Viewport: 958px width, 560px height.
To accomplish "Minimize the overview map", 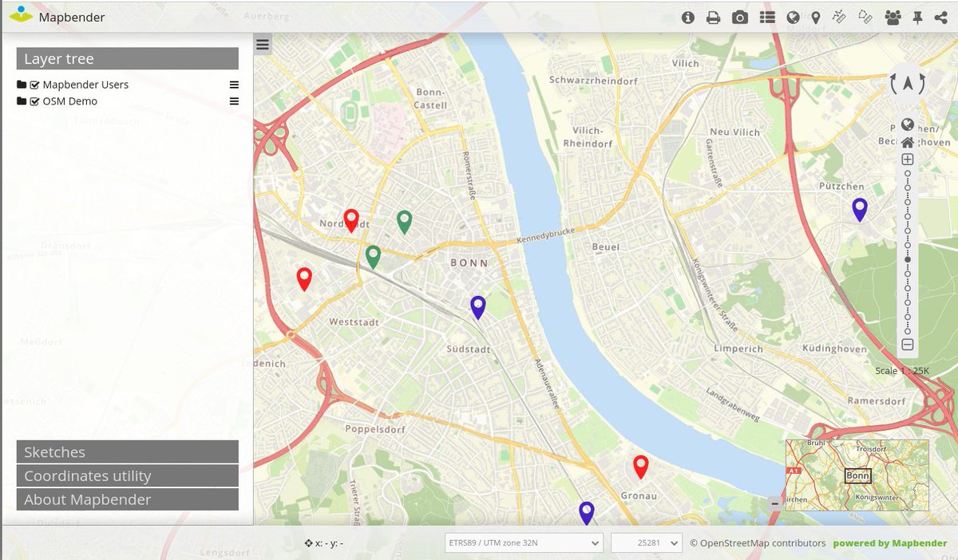I will point(774,503).
